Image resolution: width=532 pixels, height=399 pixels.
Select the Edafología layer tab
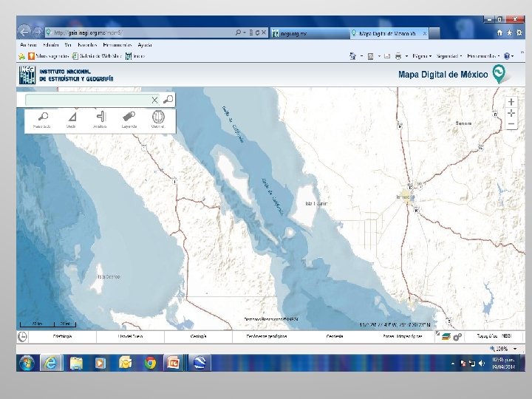(x=62, y=337)
